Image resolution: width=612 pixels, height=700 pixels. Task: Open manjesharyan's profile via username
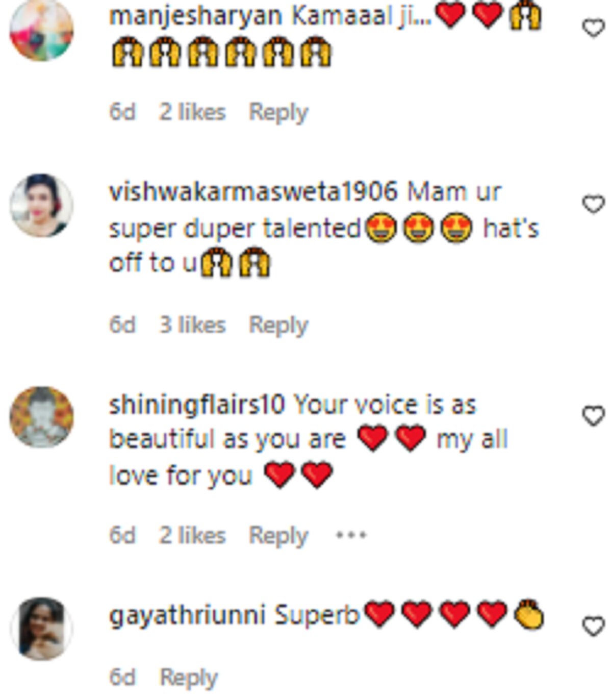coord(196,16)
